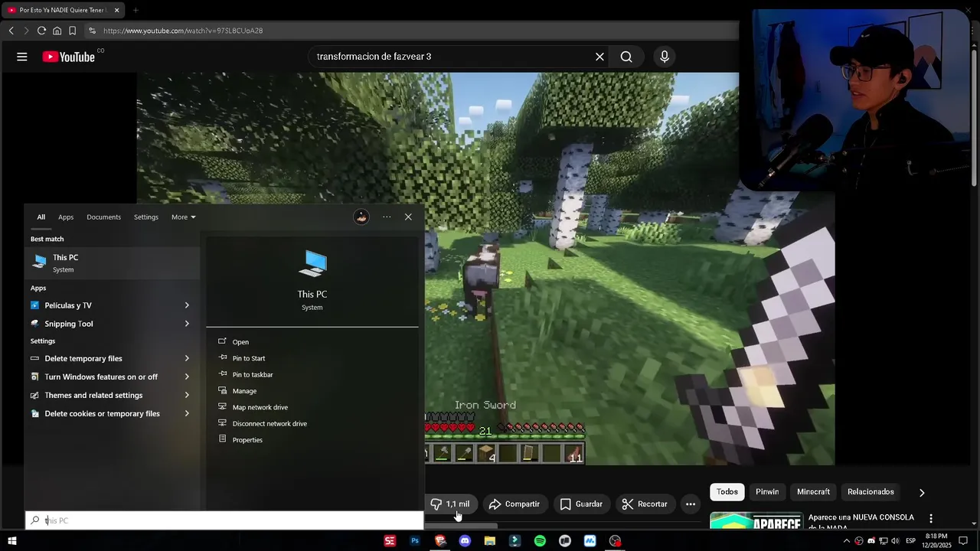This screenshot has height=551, width=980.
Task: Select the Pinwin filter chip
Action: (767, 492)
